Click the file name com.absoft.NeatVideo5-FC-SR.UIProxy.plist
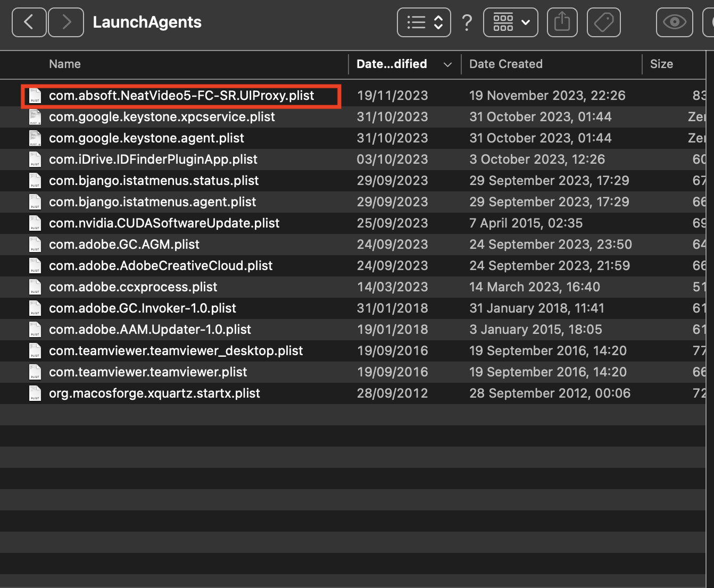714x588 pixels. pos(181,96)
